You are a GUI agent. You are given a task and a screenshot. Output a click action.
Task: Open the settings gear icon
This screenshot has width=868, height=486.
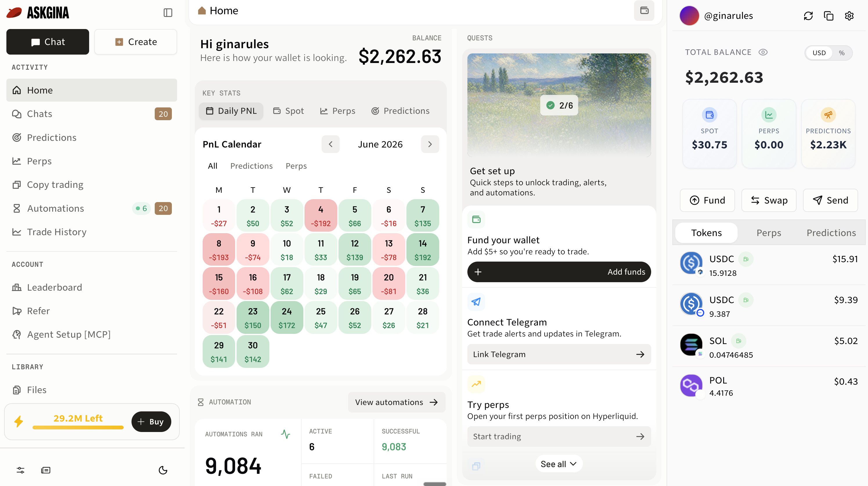click(x=849, y=16)
